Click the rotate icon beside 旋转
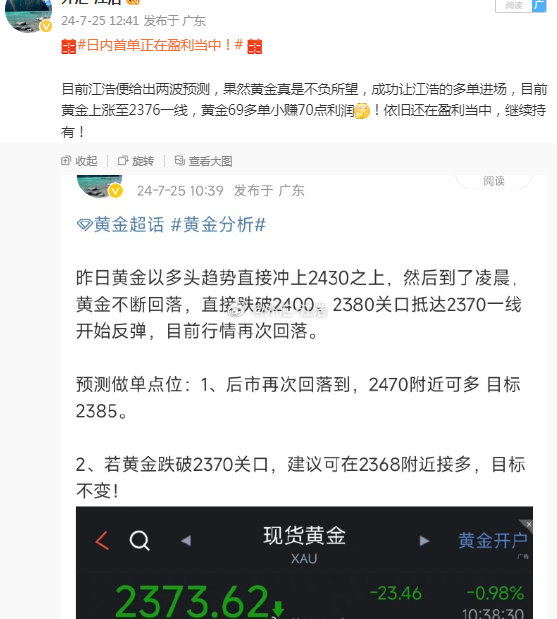557x619 pixels. point(123,161)
